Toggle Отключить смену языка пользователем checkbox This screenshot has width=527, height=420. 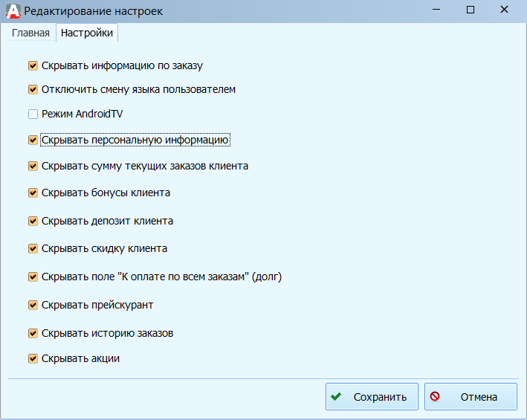(33, 90)
